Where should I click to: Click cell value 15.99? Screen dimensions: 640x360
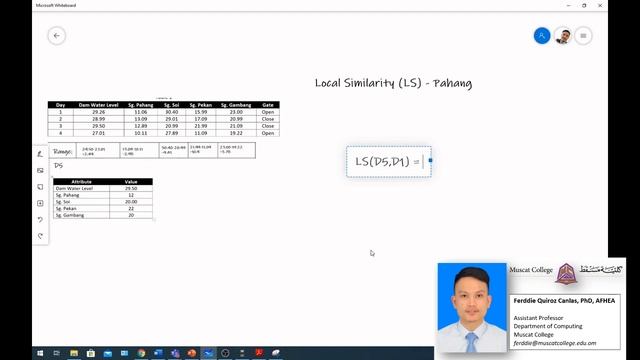point(200,112)
